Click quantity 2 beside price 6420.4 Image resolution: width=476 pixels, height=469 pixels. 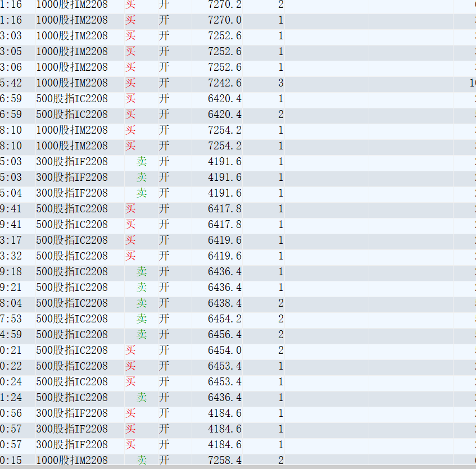click(x=281, y=115)
